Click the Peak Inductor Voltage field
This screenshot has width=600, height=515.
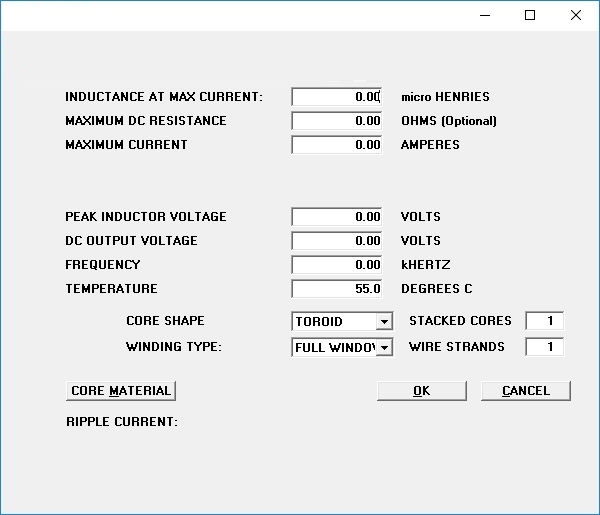pyautogui.click(x=336, y=217)
